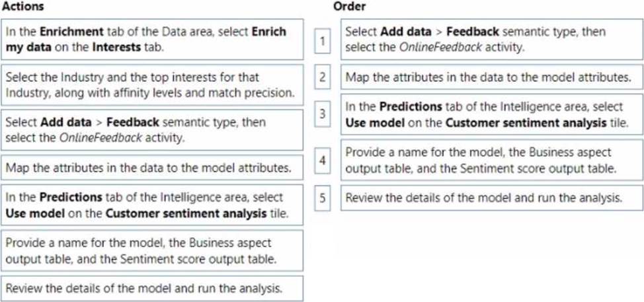The height and width of the screenshot is (302, 644).
Task: Click the Order column heading
Action: pos(349,6)
